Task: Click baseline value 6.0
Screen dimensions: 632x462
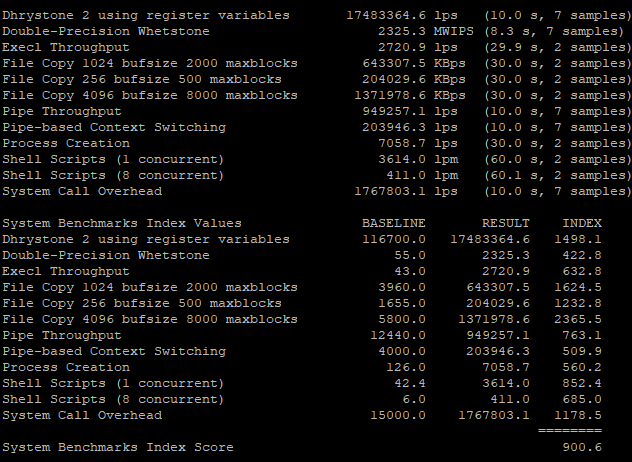Action: (414, 399)
